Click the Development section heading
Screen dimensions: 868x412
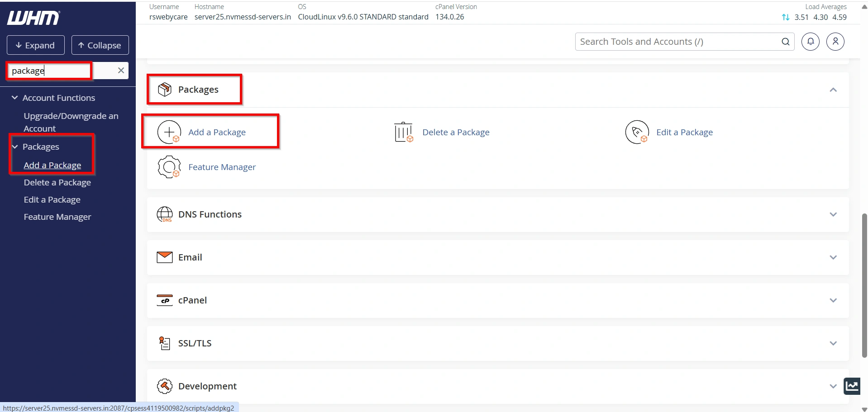click(207, 386)
